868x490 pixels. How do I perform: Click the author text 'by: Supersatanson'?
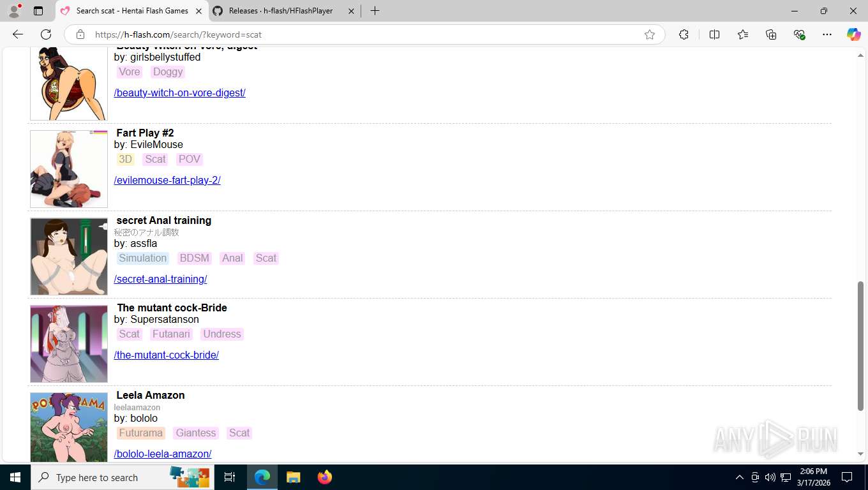[x=156, y=319]
